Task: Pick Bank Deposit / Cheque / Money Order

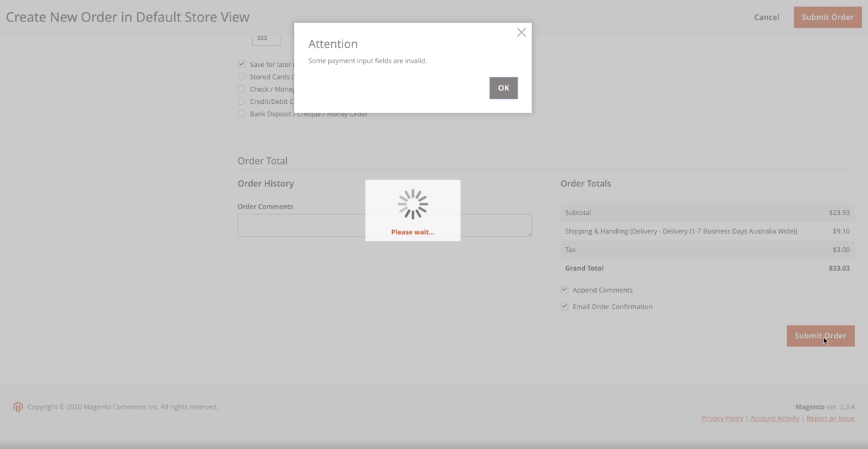Action: (x=241, y=114)
